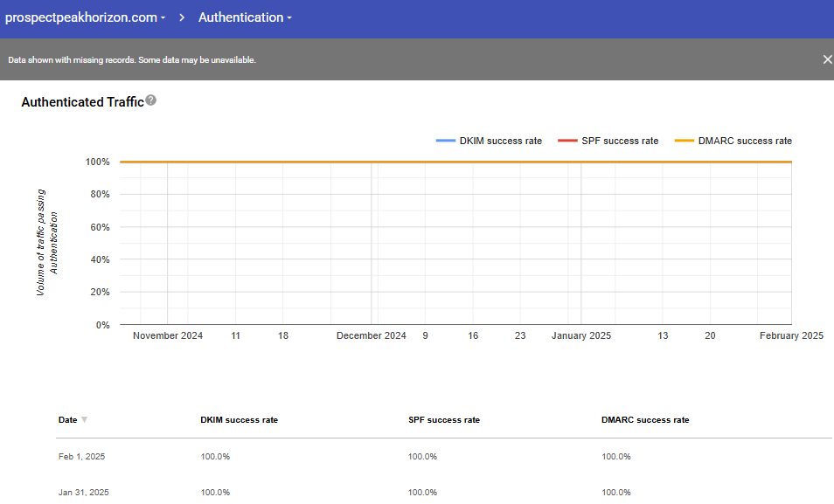Click the February 2025 axis label
Image resolution: width=834 pixels, height=504 pixels.
pos(790,335)
